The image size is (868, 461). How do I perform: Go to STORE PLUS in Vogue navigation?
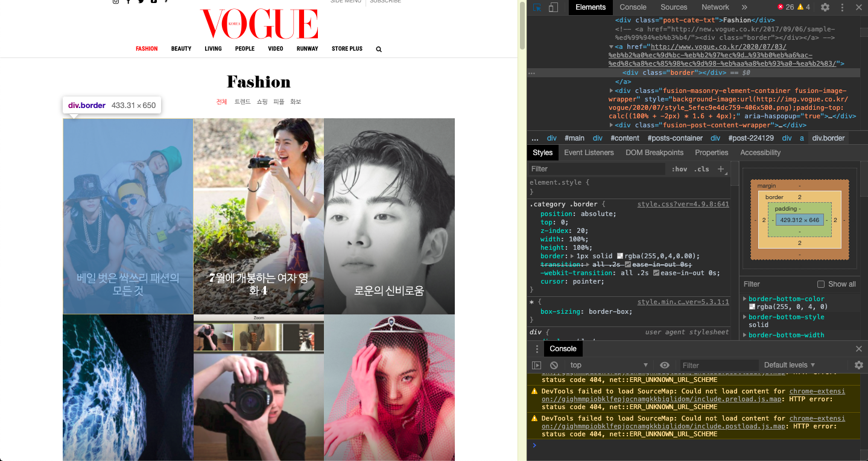[x=347, y=49]
